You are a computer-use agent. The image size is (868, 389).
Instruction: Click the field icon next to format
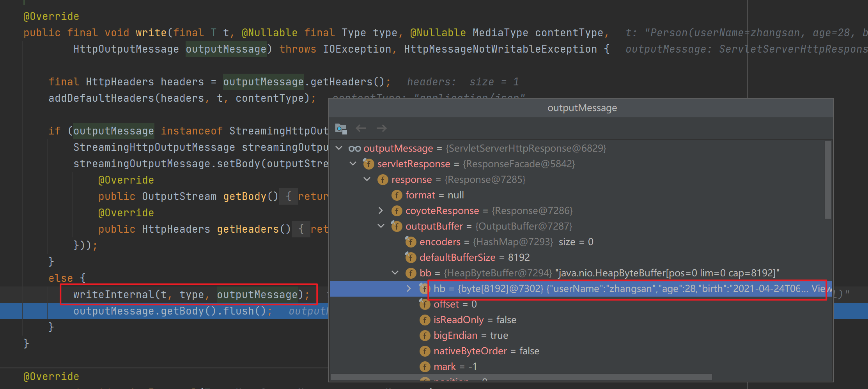click(397, 195)
